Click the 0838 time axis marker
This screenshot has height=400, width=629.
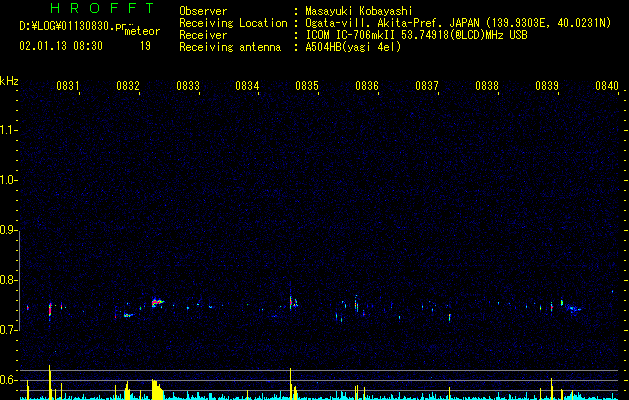(x=487, y=86)
